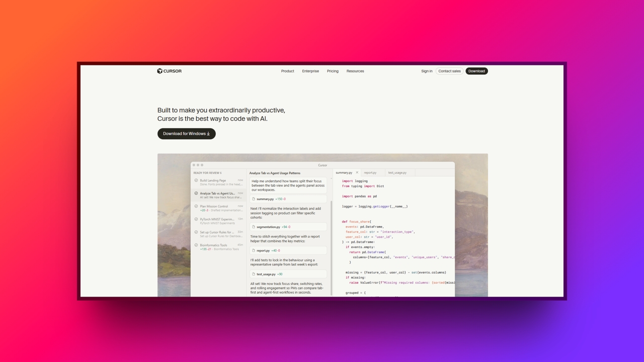Click the black Download button in header
The width and height of the screenshot is (644, 362).
[x=476, y=71]
